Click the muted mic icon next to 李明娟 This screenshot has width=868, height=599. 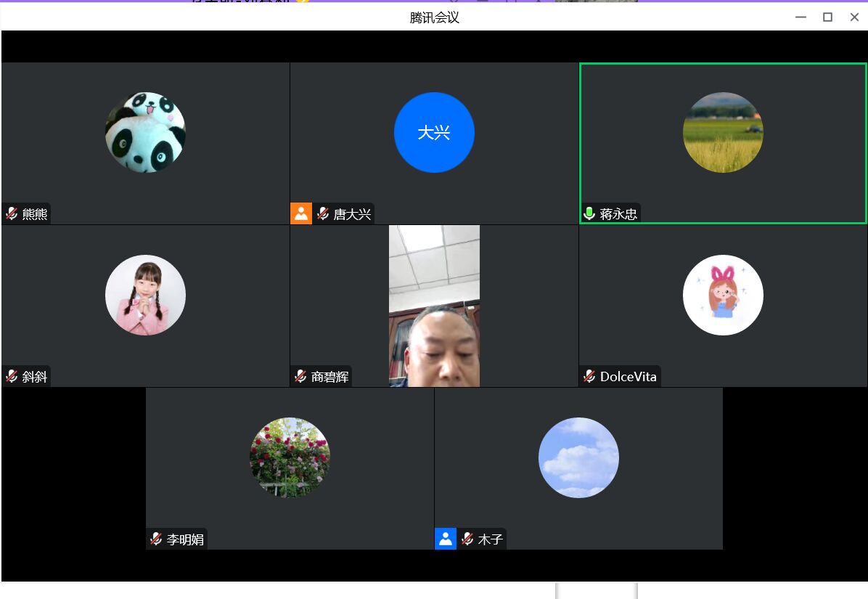click(x=156, y=539)
